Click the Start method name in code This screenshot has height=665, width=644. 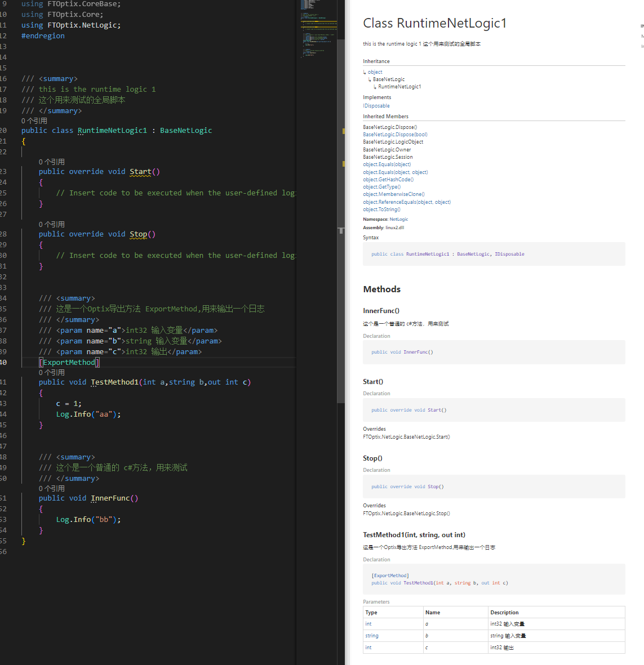(140, 172)
